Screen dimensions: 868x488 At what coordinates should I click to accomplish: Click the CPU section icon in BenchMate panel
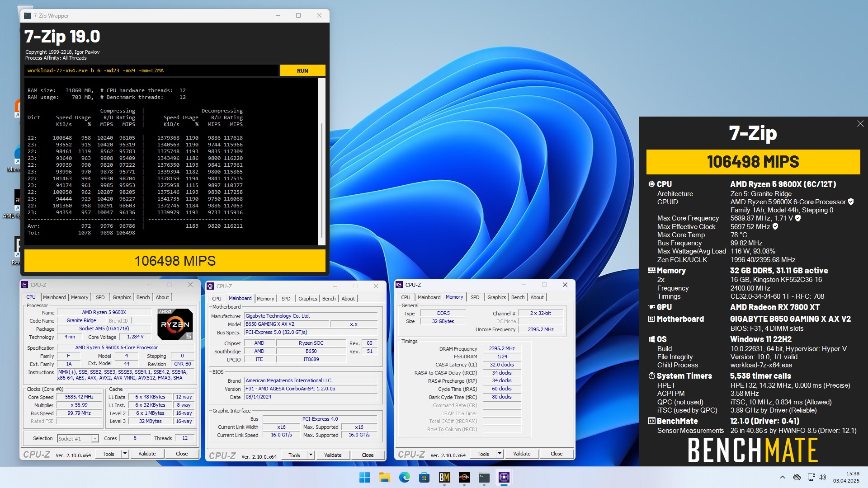coord(651,184)
